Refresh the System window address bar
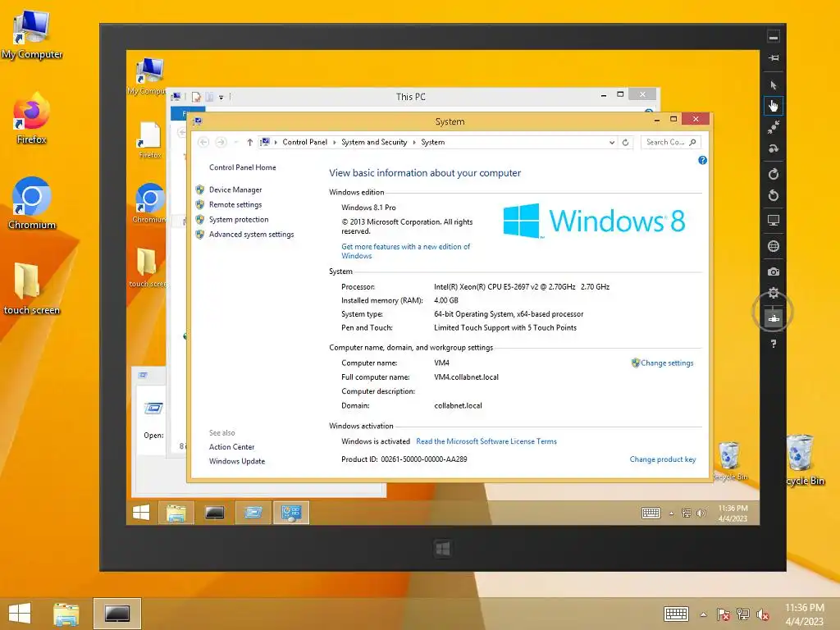840x630 pixels. point(625,142)
